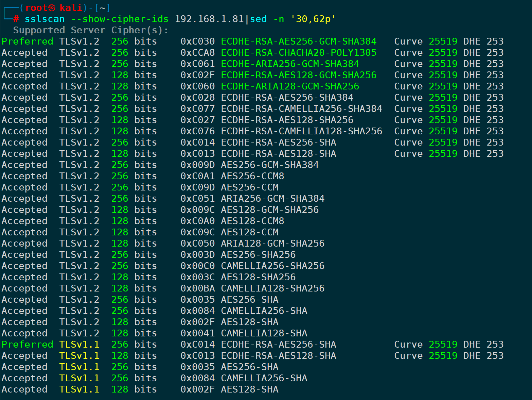The height and width of the screenshot is (400, 532).
Task: Click cipher ID 0xC0A1
Action: point(198,176)
